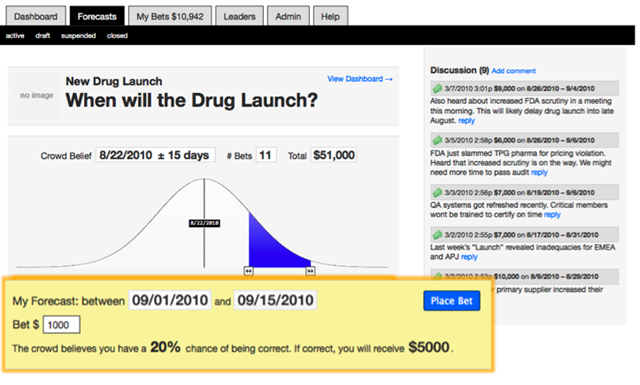
Task: Click the green money icon on 3/7/2010 comment
Action: pyautogui.click(x=438, y=88)
